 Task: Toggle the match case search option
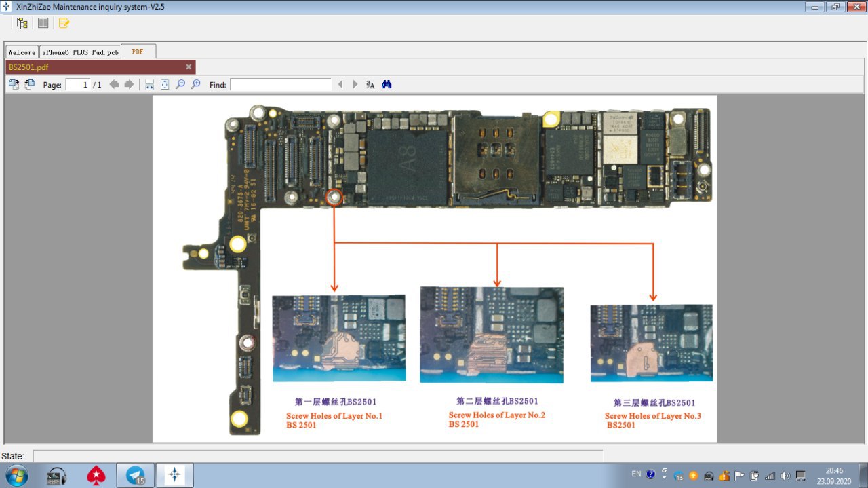click(370, 85)
